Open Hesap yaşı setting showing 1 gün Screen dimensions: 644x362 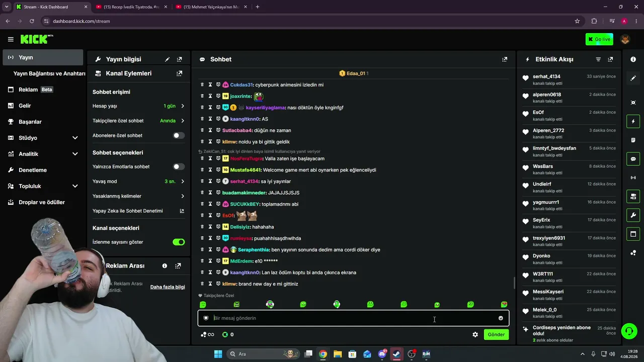138,106
